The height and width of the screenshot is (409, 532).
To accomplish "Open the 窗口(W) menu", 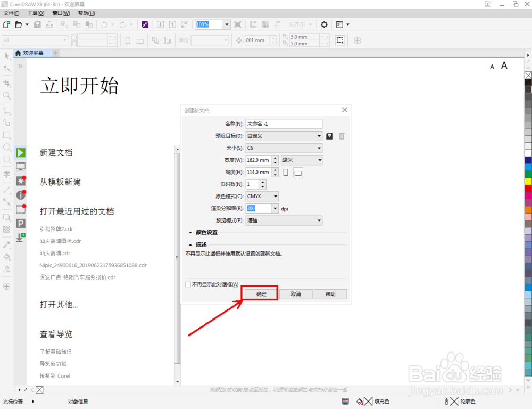I will pyautogui.click(x=61, y=13).
